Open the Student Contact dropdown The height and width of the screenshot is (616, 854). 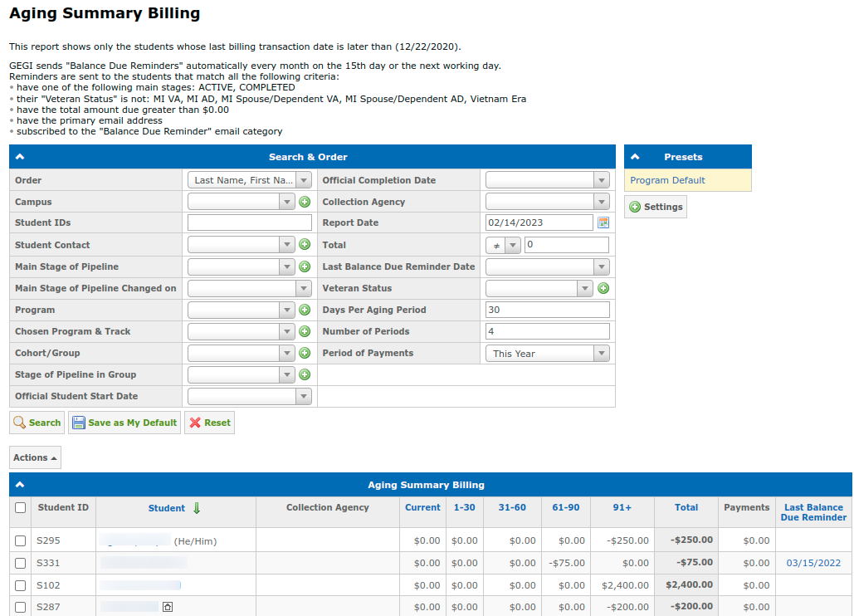(242, 245)
